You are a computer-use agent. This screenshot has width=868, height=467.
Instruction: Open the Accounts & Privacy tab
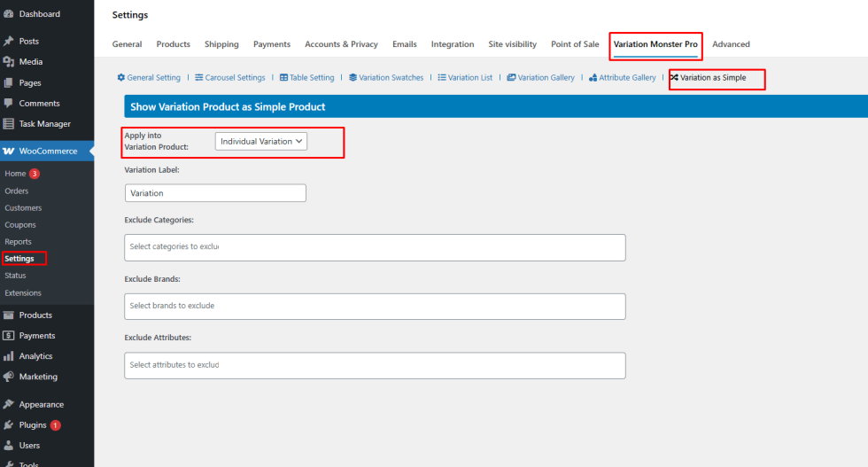(x=342, y=44)
